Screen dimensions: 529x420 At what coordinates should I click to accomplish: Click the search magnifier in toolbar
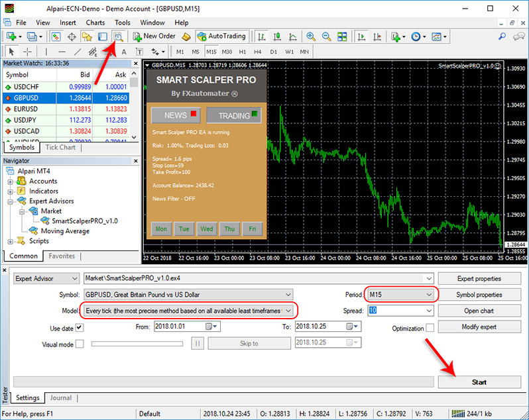pyautogui.click(x=502, y=36)
